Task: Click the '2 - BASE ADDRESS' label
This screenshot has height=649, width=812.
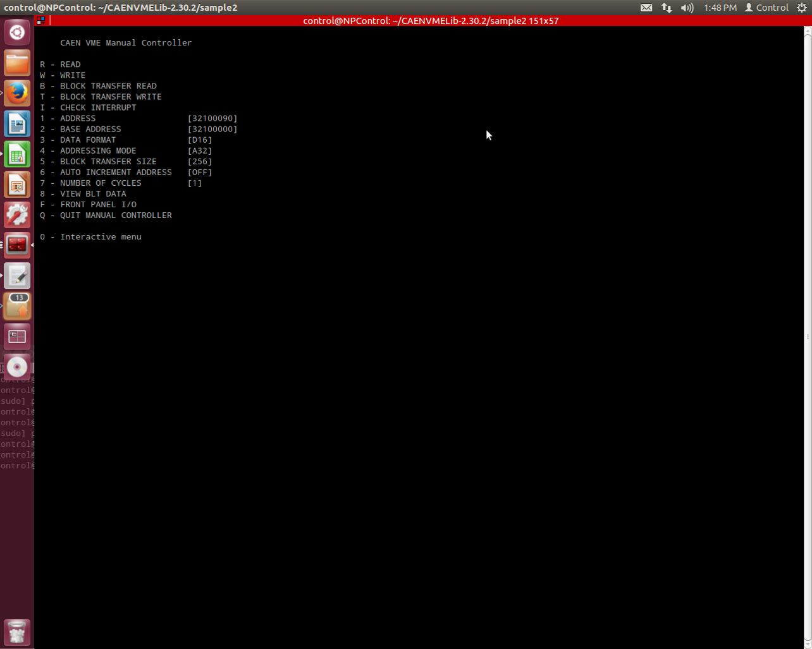Action: [80, 129]
